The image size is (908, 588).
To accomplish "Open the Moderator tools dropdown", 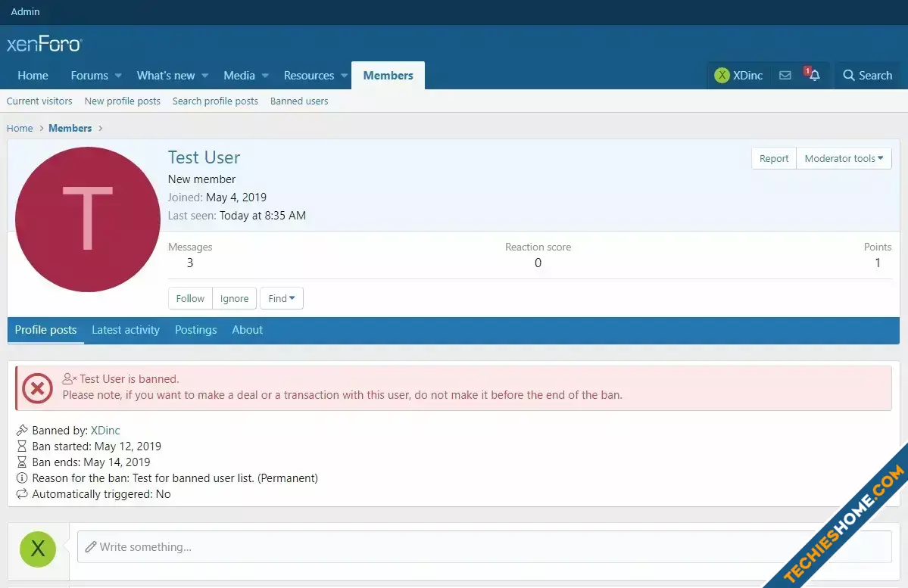I will click(844, 159).
